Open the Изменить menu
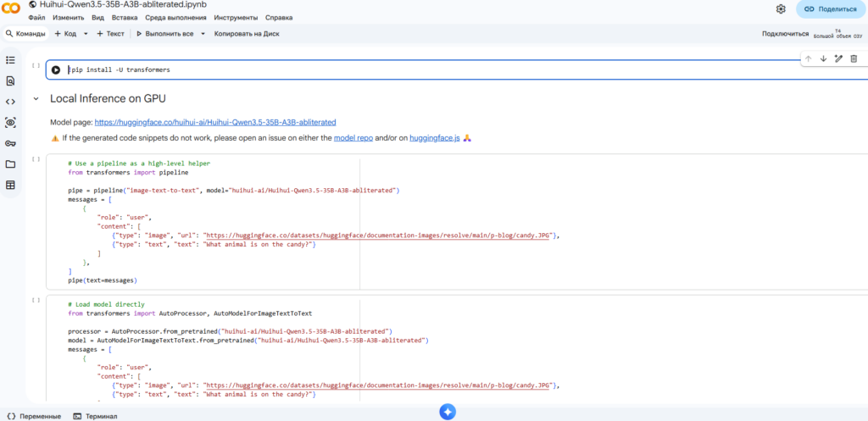This screenshot has height=421, width=868. click(68, 18)
